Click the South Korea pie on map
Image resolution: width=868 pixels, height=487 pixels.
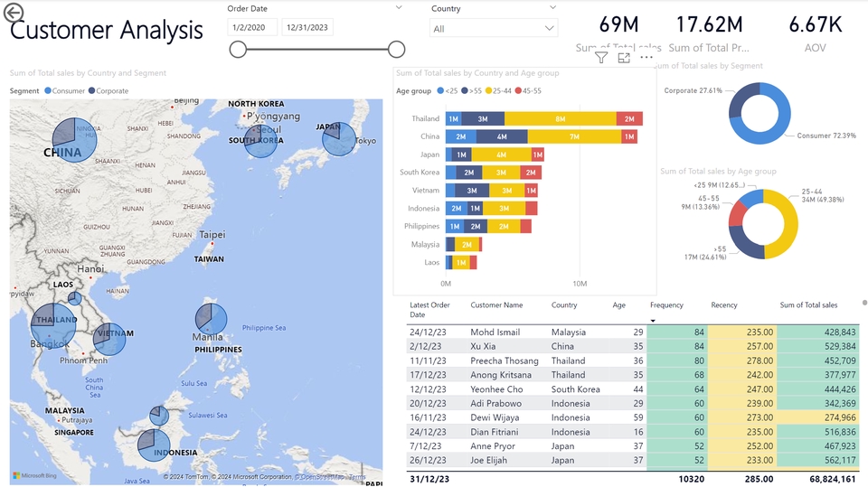point(260,141)
